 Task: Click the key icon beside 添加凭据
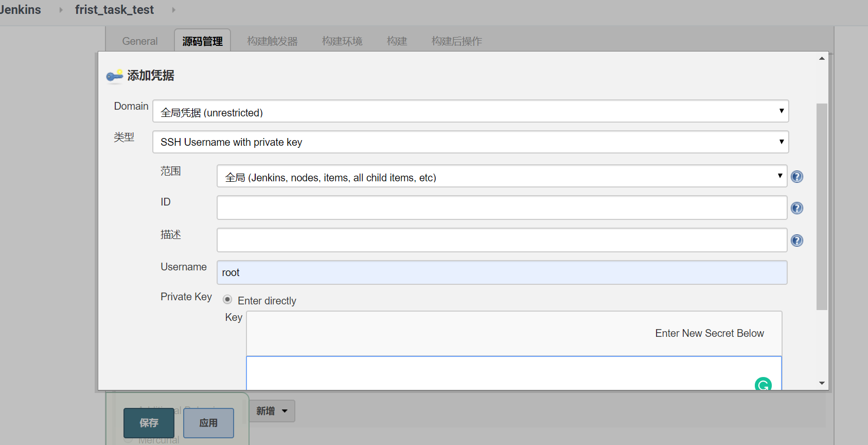(x=114, y=76)
